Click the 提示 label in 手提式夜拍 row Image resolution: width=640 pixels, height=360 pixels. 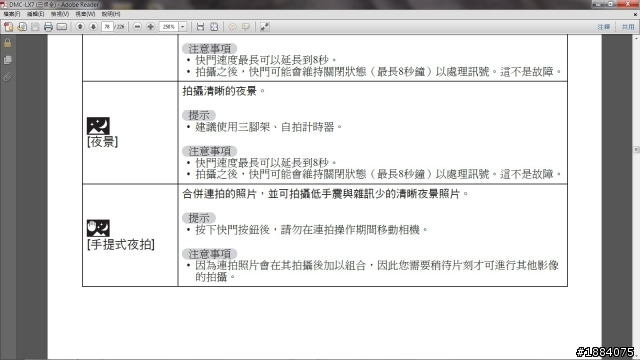pos(199,218)
